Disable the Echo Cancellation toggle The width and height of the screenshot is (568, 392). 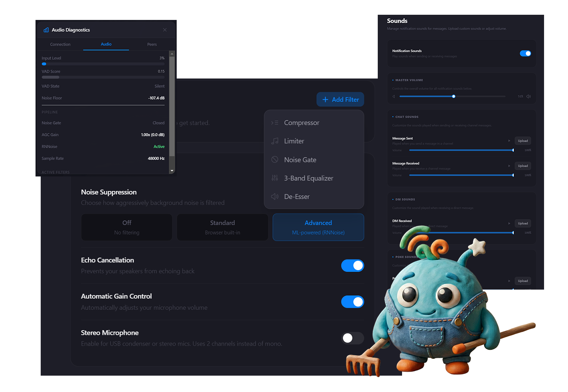tap(353, 266)
